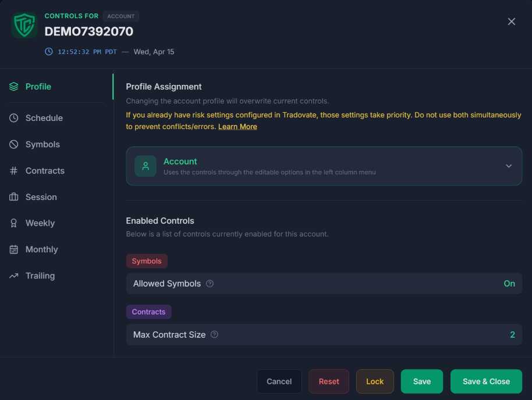Collapse the Profile Assignment account option

[509, 166]
